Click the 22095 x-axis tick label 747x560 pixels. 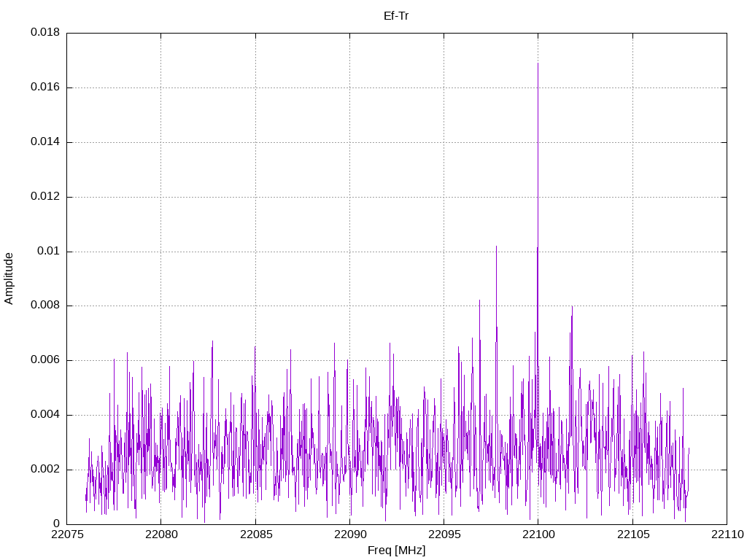pyautogui.click(x=444, y=534)
